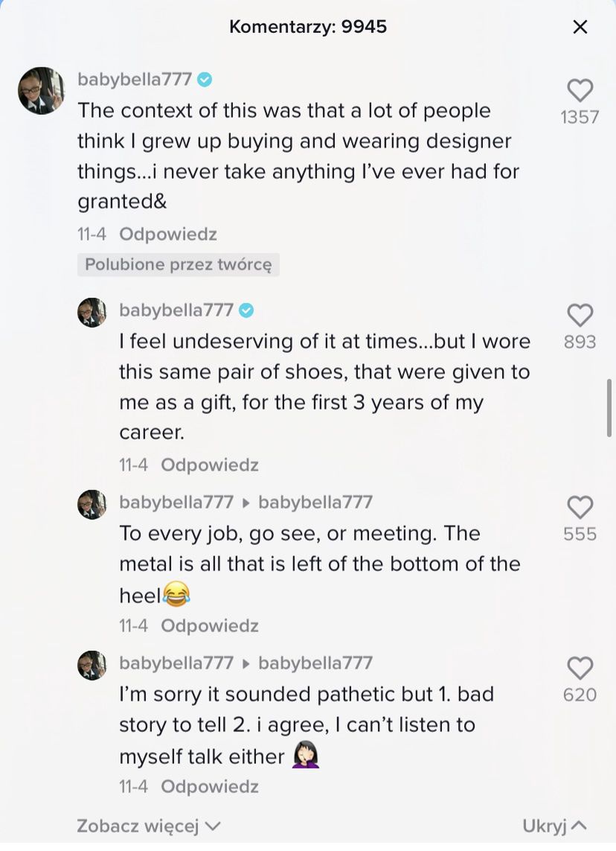
Task: Open babybella777 username on top comment
Action: tap(135, 80)
